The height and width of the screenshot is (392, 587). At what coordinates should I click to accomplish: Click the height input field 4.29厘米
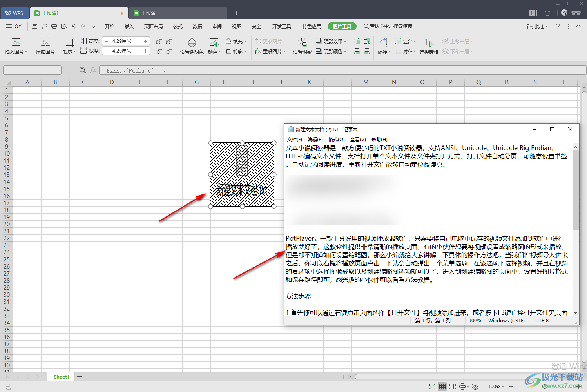(x=126, y=41)
